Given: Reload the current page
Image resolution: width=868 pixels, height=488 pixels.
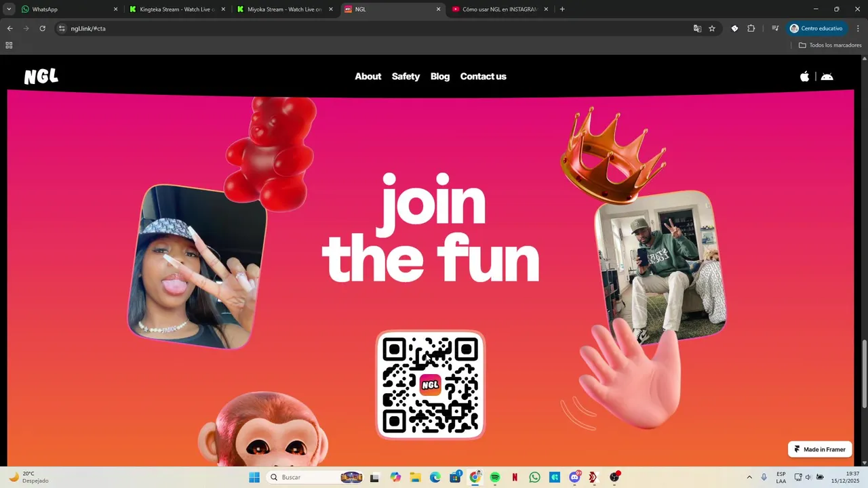Looking at the screenshot, I should click(x=42, y=28).
